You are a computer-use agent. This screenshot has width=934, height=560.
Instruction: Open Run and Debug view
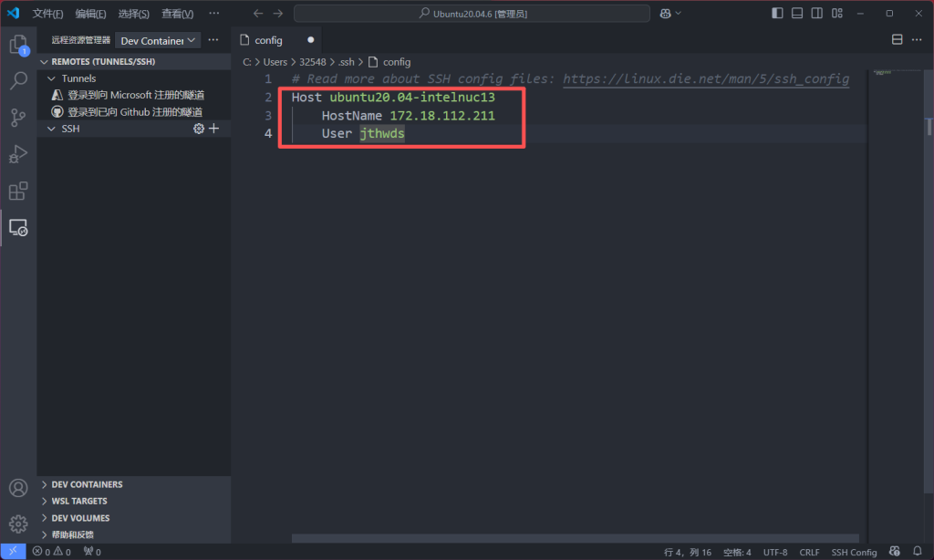coord(18,154)
